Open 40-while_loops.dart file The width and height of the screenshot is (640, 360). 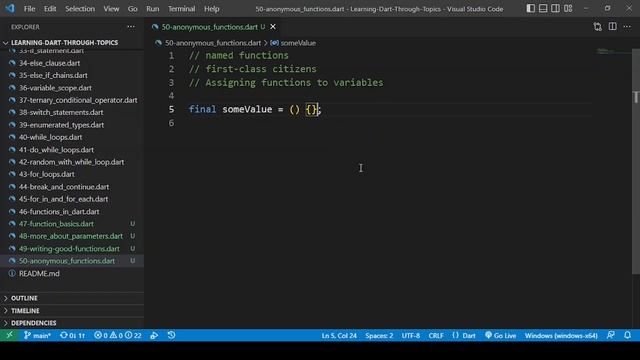pyautogui.click(x=72, y=137)
